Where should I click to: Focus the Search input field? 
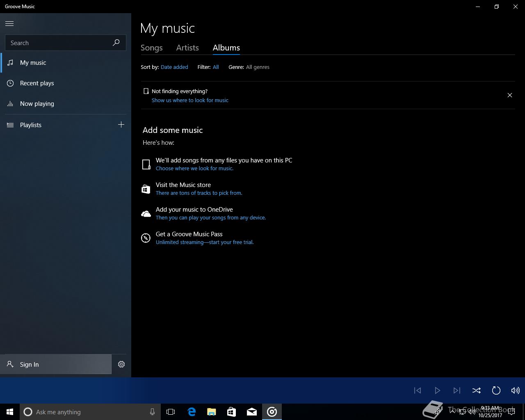click(x=65, y=43)
